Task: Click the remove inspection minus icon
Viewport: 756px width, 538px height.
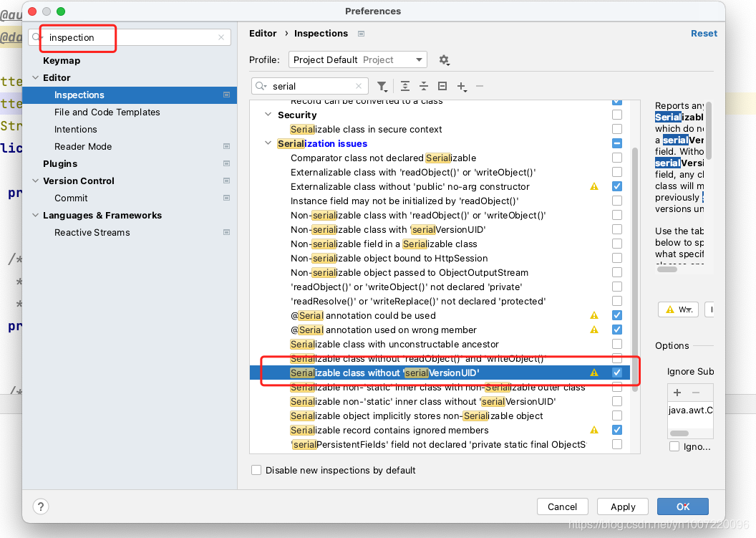Action: [x=479, y=87]
